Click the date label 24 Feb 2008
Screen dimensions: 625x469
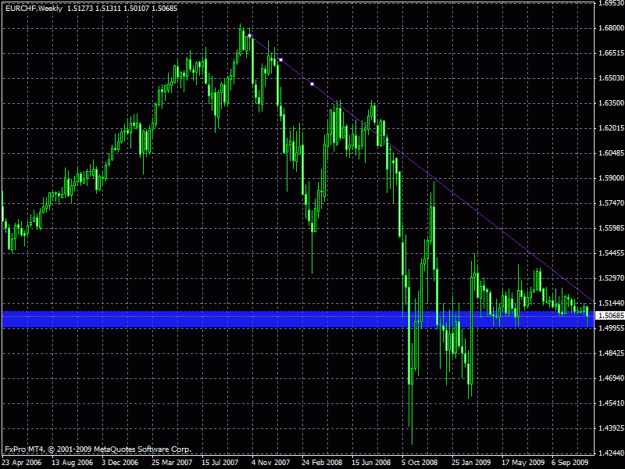click(322, 462)
